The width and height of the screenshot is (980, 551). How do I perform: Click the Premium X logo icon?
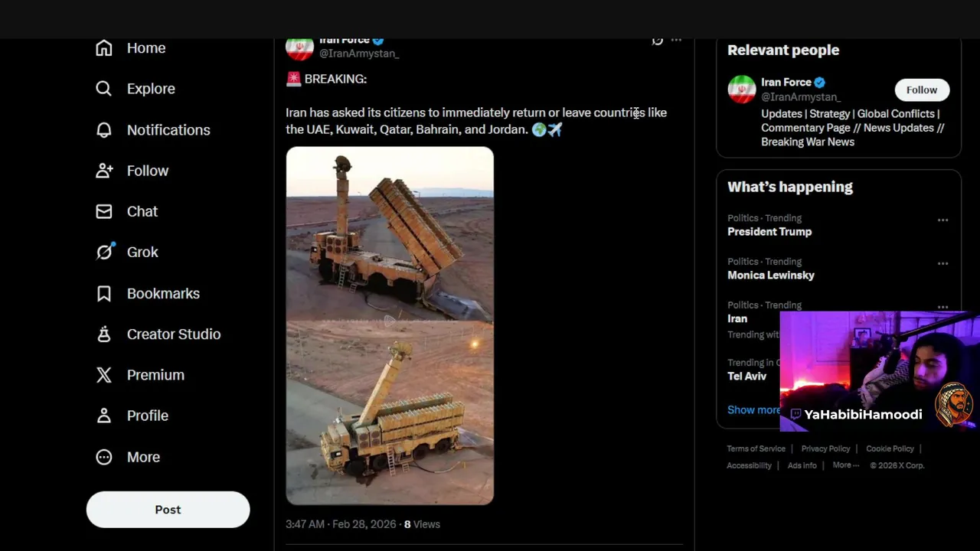click(x=104, y=375)
